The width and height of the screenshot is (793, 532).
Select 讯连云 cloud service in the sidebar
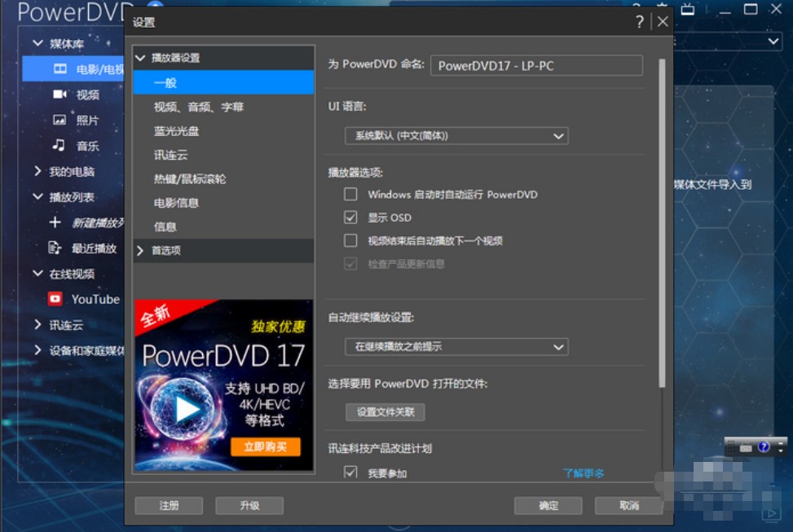click(64, 324)
